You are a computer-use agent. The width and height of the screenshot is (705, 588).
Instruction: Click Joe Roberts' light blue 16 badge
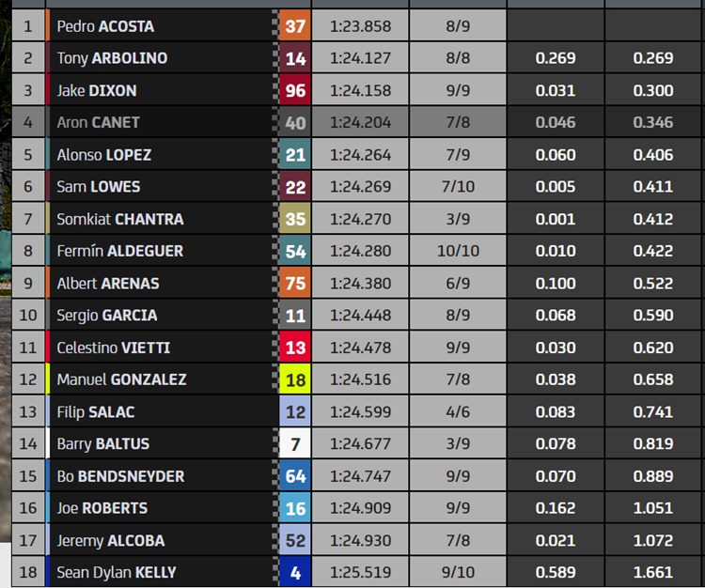(x=295, y=508)
